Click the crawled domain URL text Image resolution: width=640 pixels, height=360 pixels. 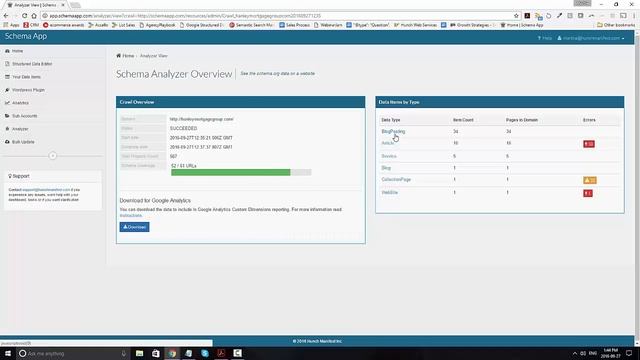202,119
